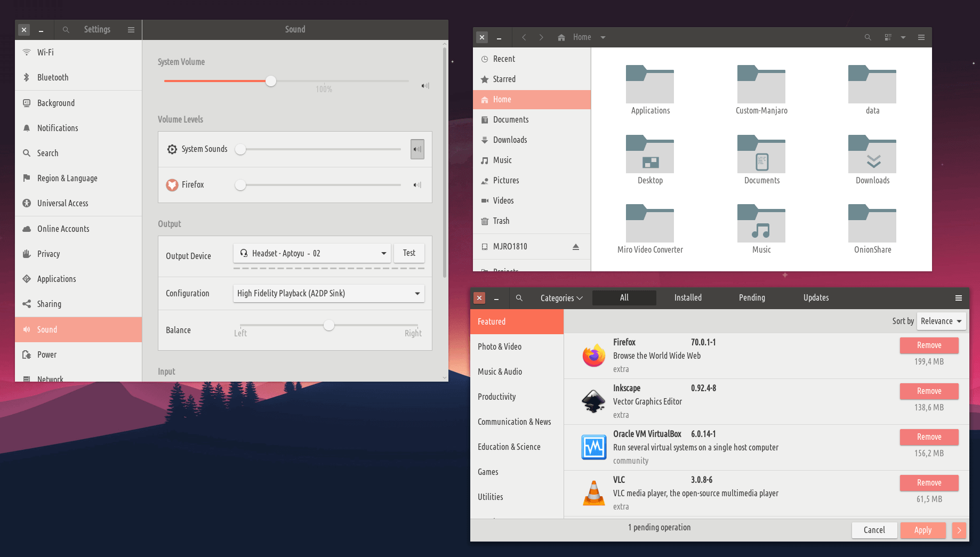Click the Test output button

(409, 253)
